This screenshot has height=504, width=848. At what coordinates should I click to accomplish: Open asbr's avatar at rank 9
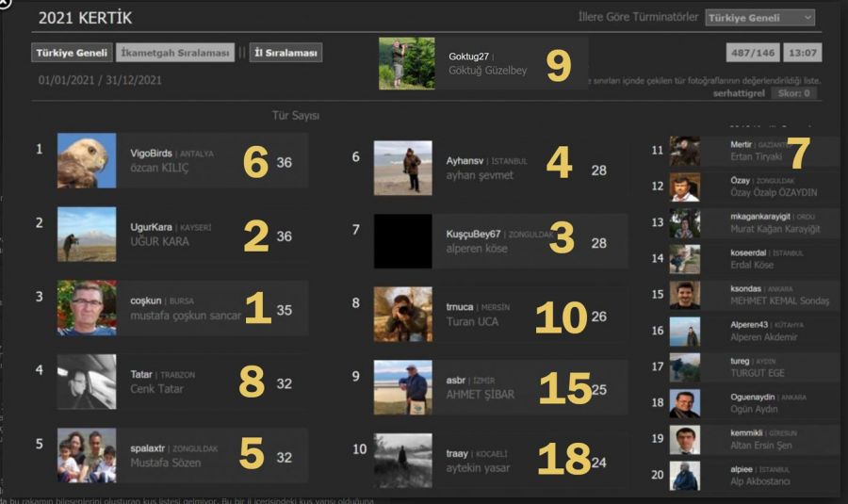pos(402,387)
